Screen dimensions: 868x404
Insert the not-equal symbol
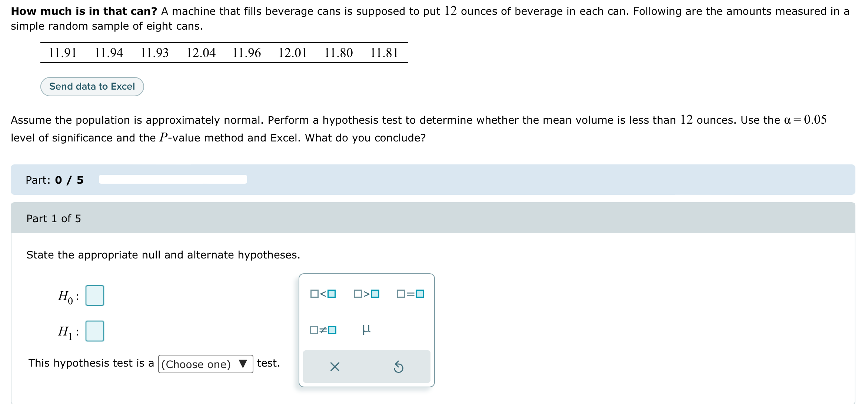point(323,329)
